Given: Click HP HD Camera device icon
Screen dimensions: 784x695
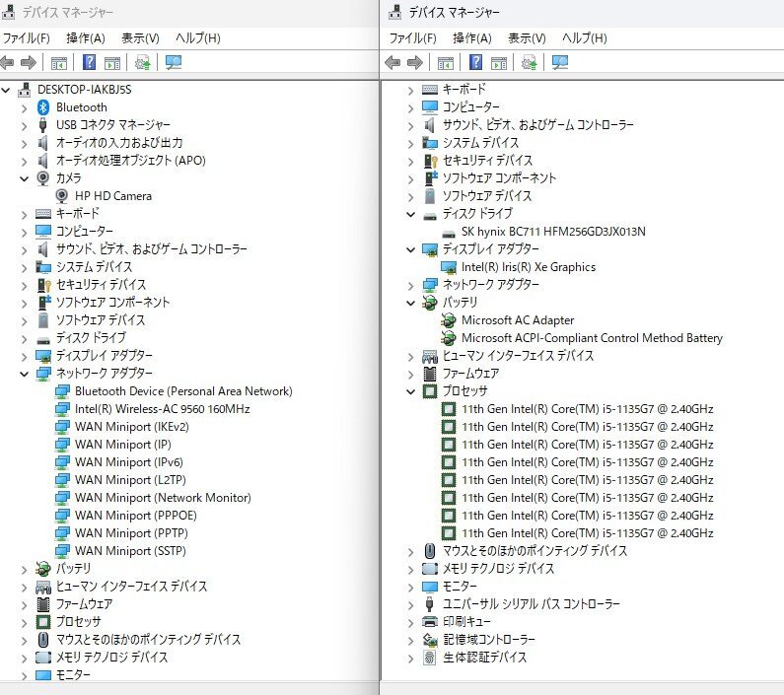Looking at the screenshot, I should pyautogui.click(x=61, y=196).
